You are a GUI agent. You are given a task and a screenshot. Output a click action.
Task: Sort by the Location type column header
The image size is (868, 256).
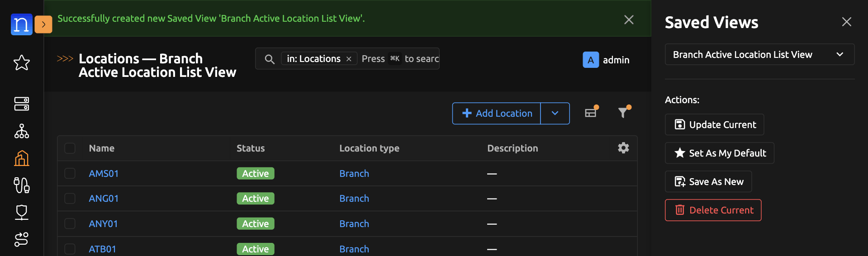(369, 148)
